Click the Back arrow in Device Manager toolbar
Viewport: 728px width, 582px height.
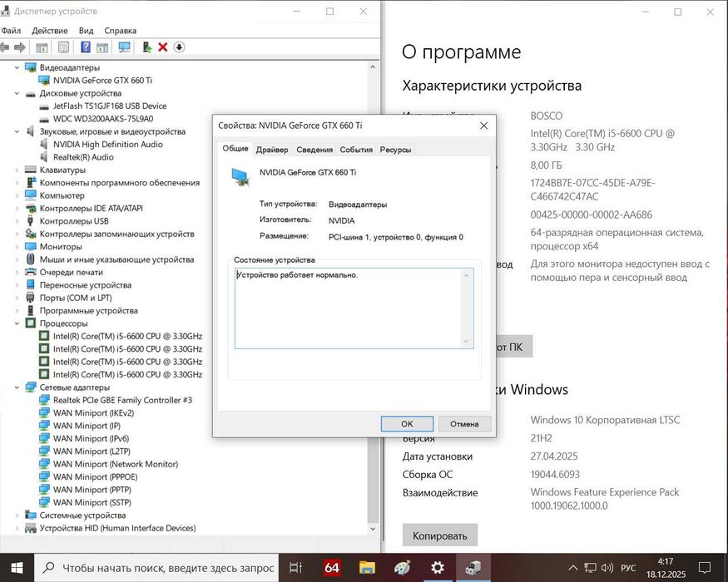click(x=5, y=47)
